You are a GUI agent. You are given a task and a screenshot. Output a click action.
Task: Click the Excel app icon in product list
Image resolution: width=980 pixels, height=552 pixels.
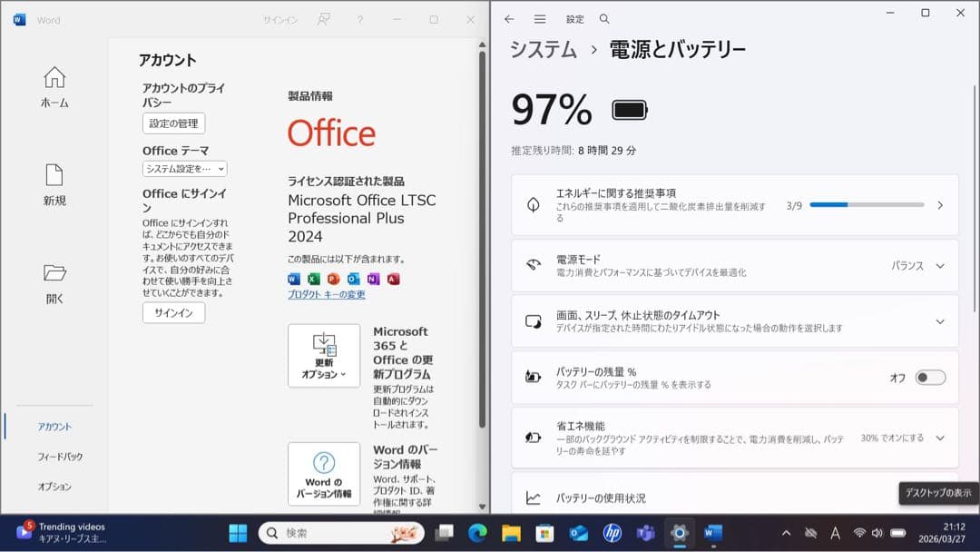click(x=314, y=279)
